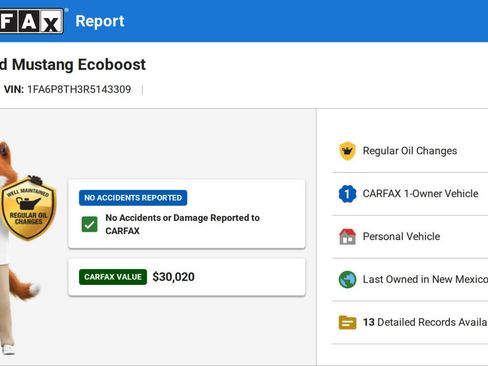
Task: Open 13 Detailed Records Available row
Action: [410, 322]
